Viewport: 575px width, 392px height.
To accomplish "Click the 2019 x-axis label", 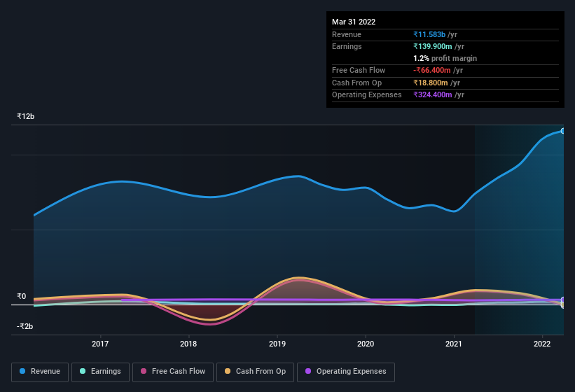I will tap(277, 344).
